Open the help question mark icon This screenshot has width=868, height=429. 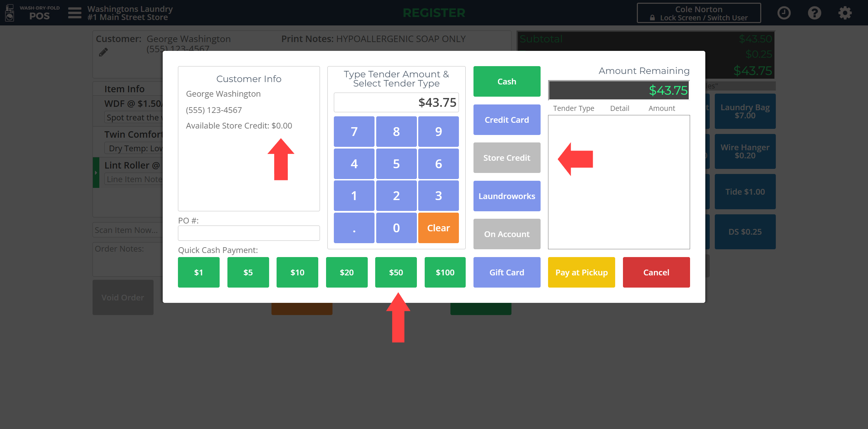coord(814,13)
